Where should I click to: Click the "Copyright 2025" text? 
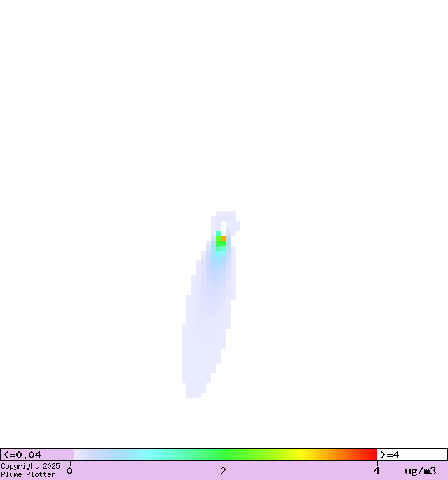pyautogui.click(x=30, y=466)
